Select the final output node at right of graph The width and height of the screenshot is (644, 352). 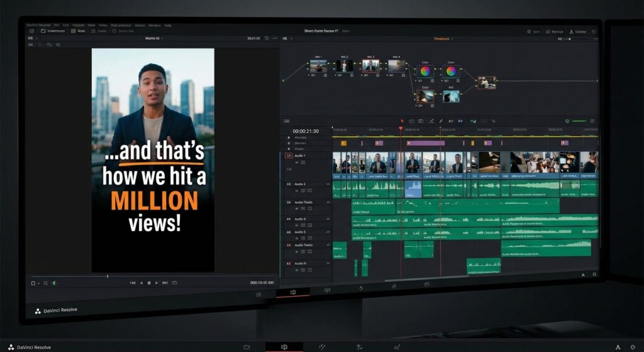[487, 82]
